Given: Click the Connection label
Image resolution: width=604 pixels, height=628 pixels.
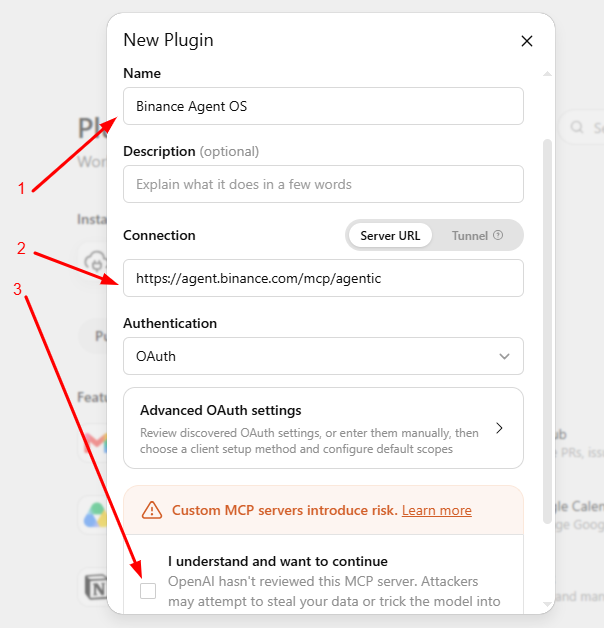Looking at the screenshot, I should pyautogui.click(x=159, y=235).
